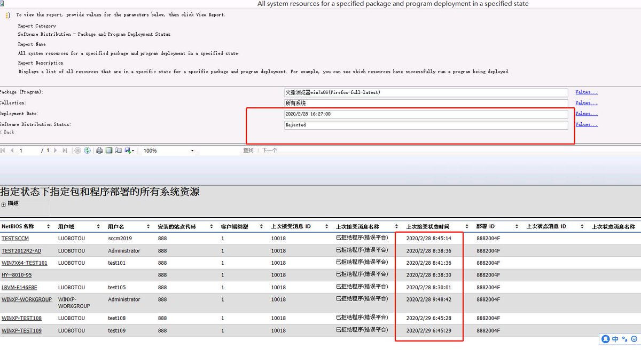
Task: Open WINXP-TEST108 computer link
Action: point(21,319)
